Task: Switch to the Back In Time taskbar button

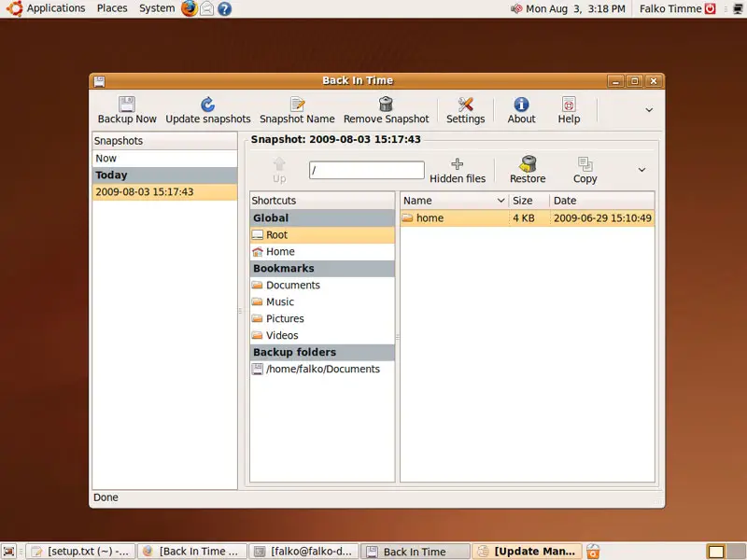Action: tap(416, 552)
